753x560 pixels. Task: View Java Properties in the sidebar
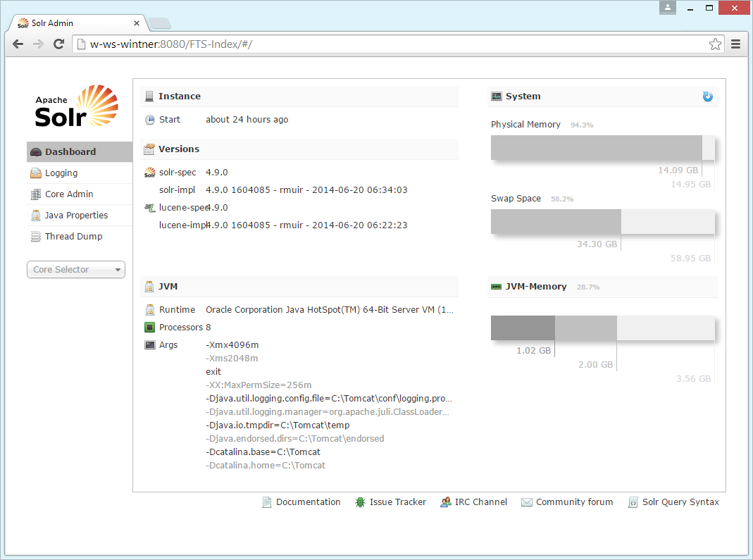tap(76, 216)
